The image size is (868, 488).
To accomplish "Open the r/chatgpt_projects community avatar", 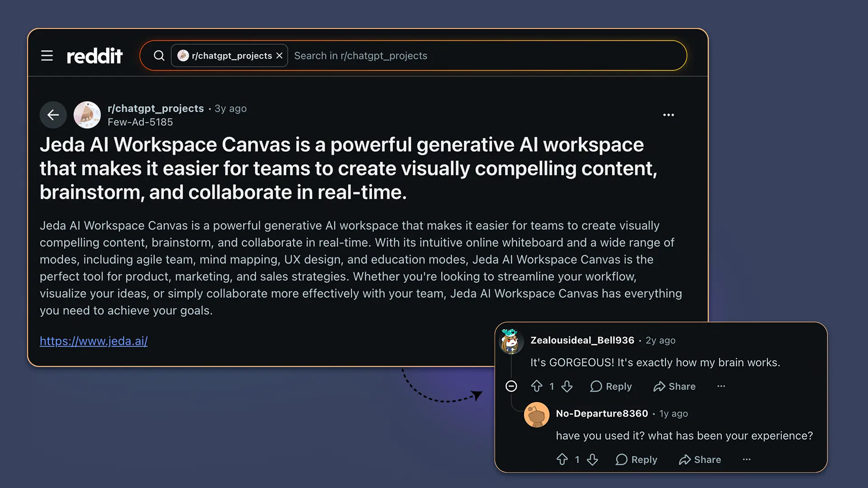I will pos(87,115).
